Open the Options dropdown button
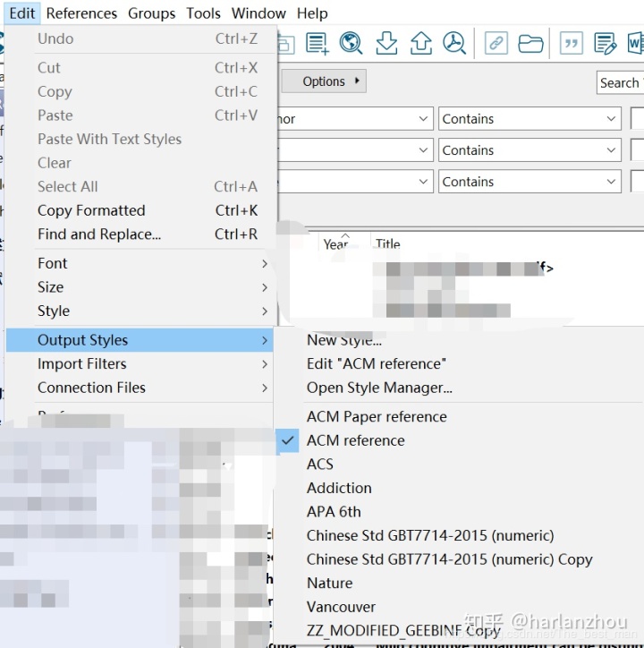 324,81
